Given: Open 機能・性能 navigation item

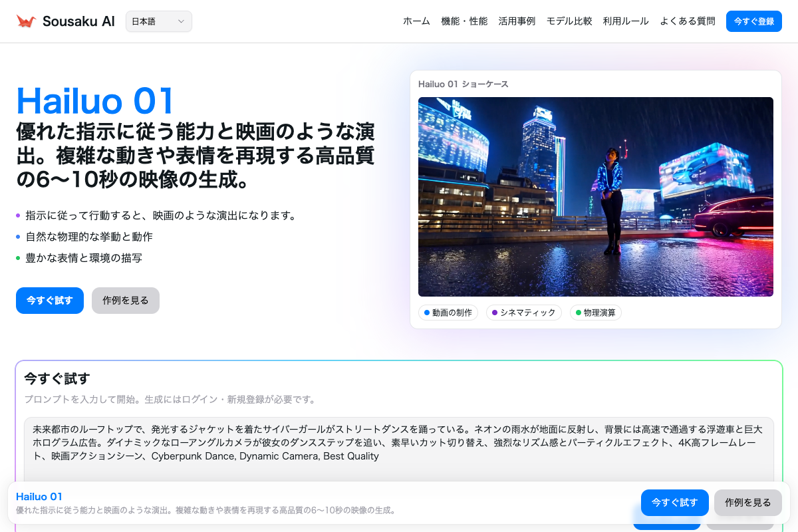Looking at the screenshot, I should point(464,21).
